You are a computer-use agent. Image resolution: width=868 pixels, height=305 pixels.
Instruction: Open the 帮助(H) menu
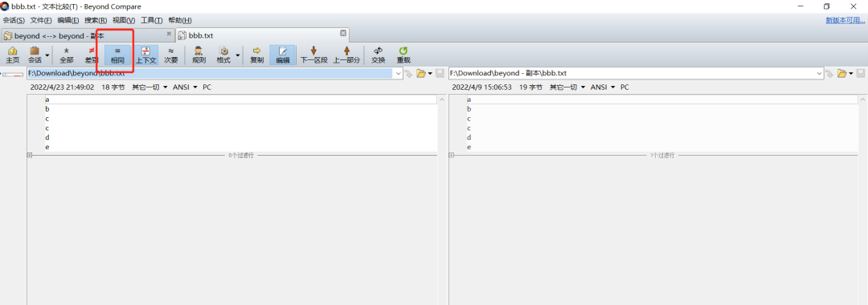(180, 20)
